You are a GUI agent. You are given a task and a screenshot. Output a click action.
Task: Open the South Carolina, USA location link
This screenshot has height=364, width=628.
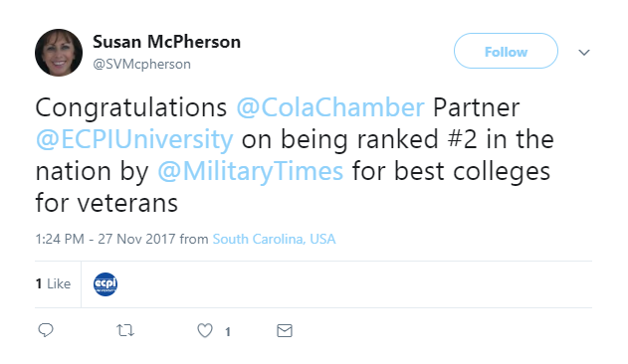tap(274, 239)
